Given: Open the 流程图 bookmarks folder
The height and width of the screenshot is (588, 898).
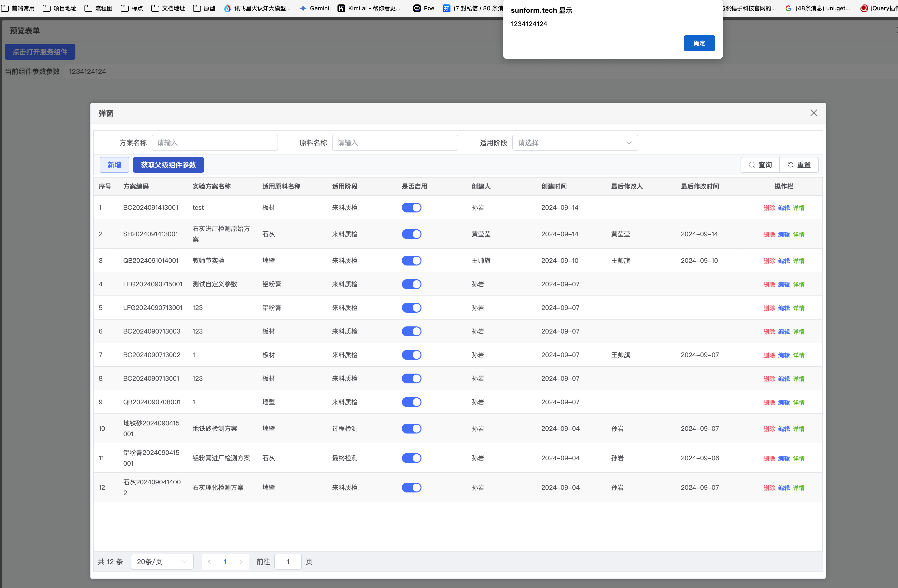Looking at the screenshot, I should (x=98, y=8).
